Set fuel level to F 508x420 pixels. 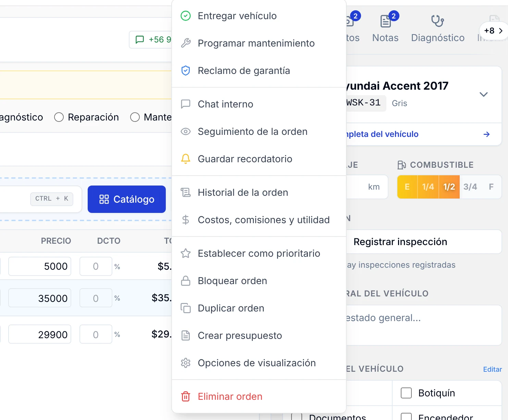(x=491, y=187)
